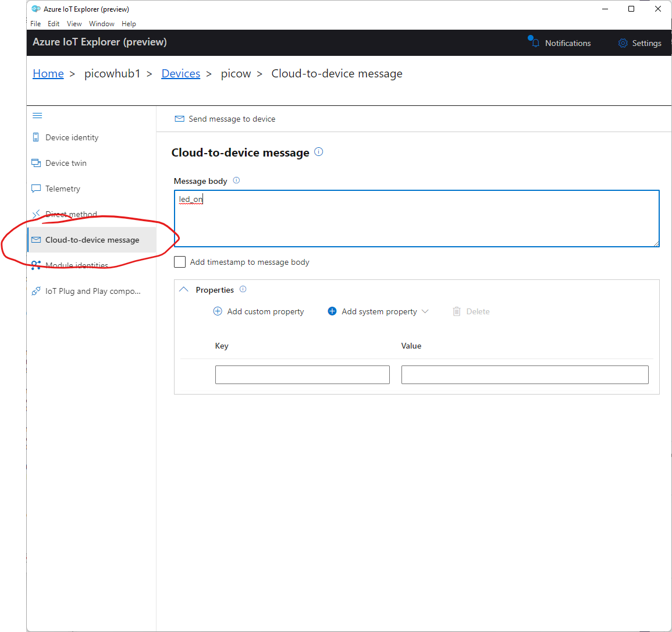Click the Value column header
The image size is (672, 632).
[411, 346]
